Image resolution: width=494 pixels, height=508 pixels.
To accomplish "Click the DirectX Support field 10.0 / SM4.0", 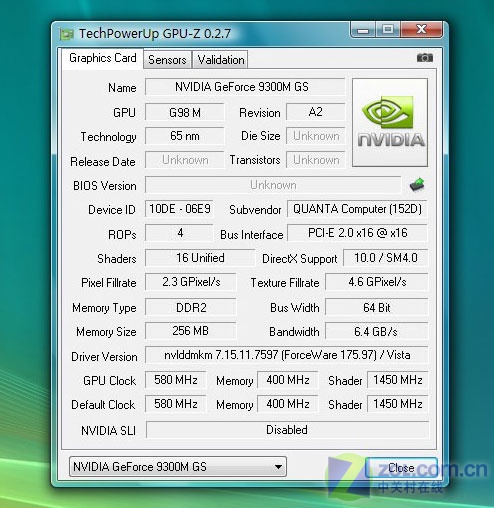I will [x=385, y=258].
